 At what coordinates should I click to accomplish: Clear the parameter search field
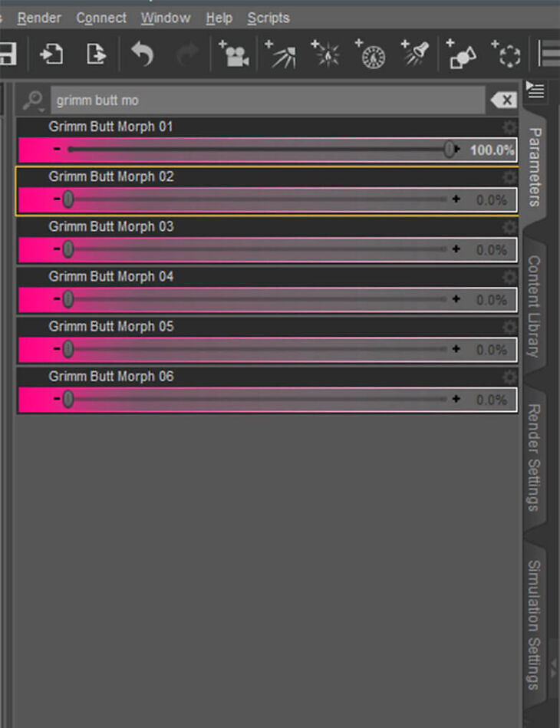(503, 100)
